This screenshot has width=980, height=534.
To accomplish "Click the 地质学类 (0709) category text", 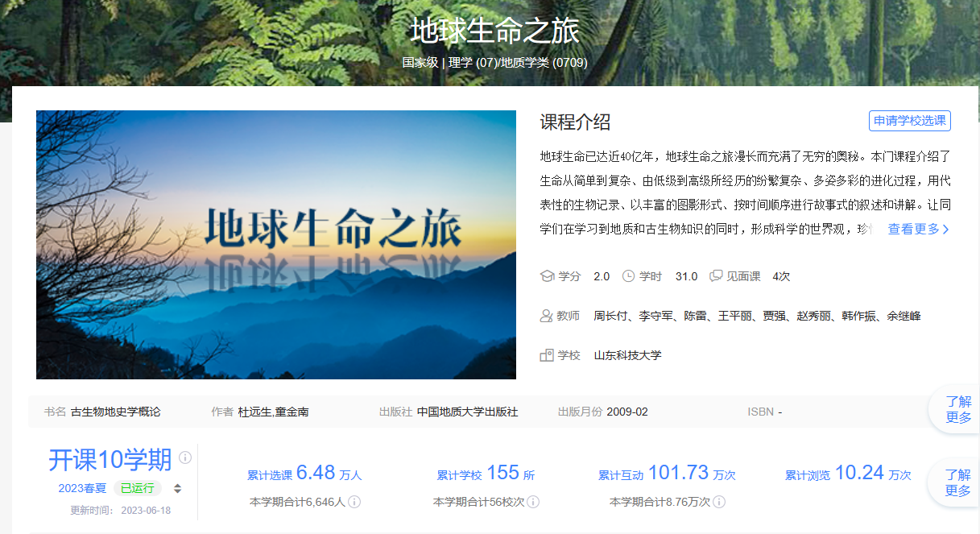I will click(544, 63).
